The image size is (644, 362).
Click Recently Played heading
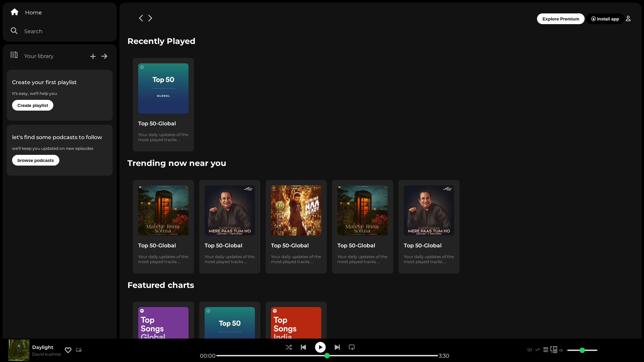pos(161,41)
